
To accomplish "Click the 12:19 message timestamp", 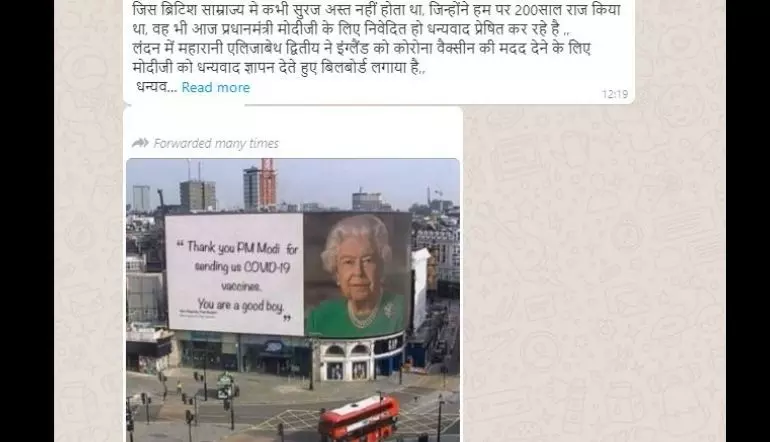I will tap(615, 94).
